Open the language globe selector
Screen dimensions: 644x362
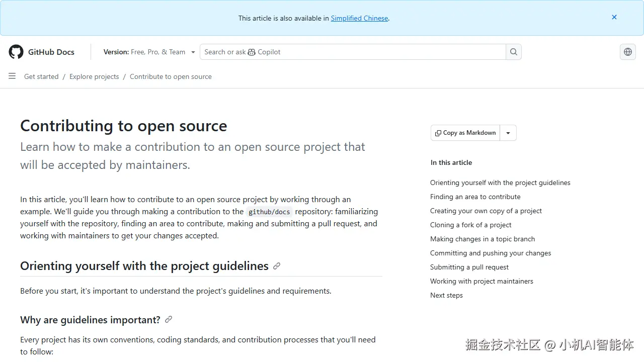tap(627, 52)
